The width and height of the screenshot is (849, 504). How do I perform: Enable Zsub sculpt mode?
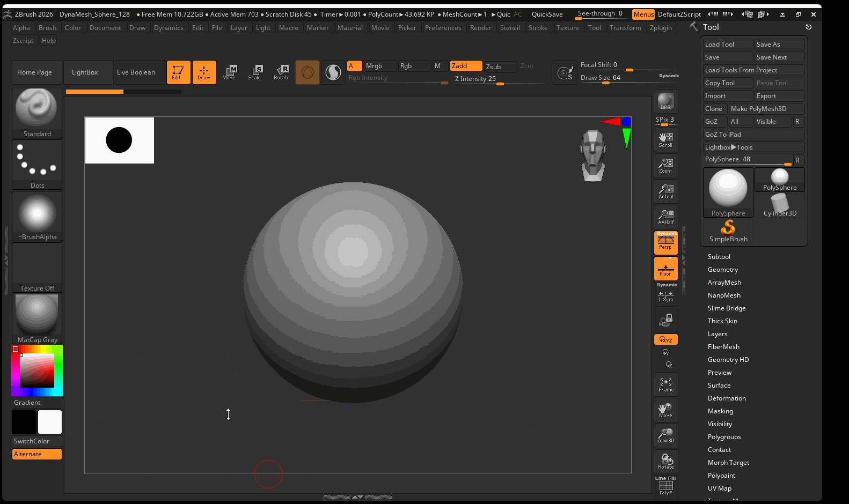pos(499,66)
